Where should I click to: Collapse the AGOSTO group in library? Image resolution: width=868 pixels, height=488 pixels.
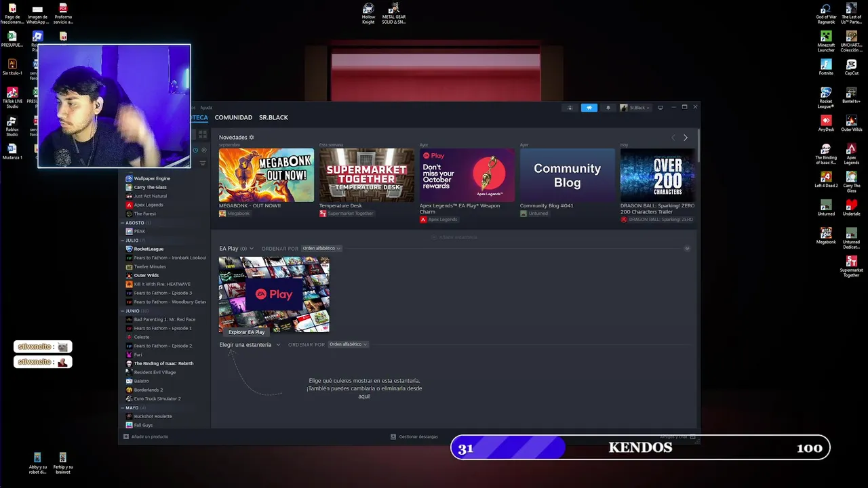click(x=123, y=222)
